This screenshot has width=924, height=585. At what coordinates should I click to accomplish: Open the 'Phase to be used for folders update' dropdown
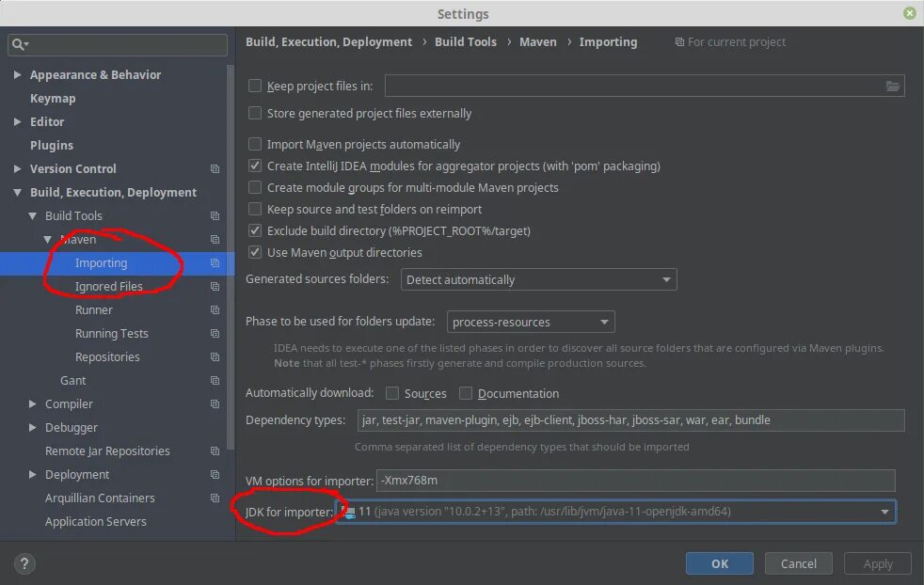point(531,323)
